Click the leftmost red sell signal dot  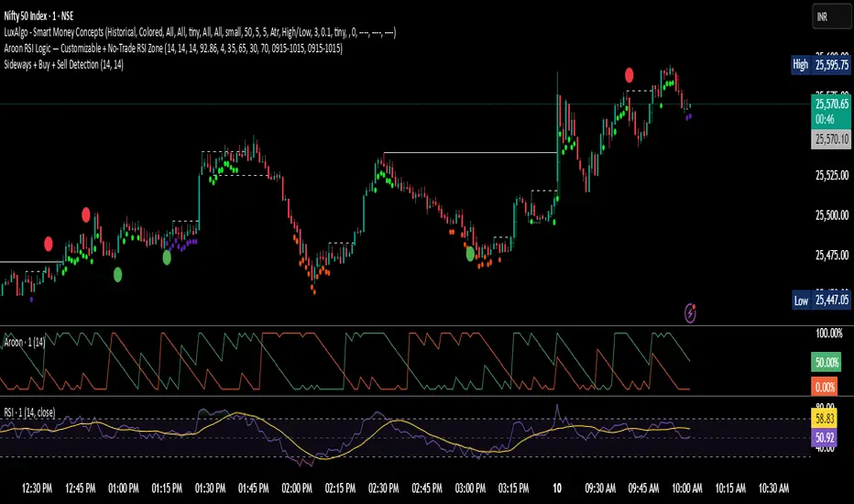click(48, 244)
